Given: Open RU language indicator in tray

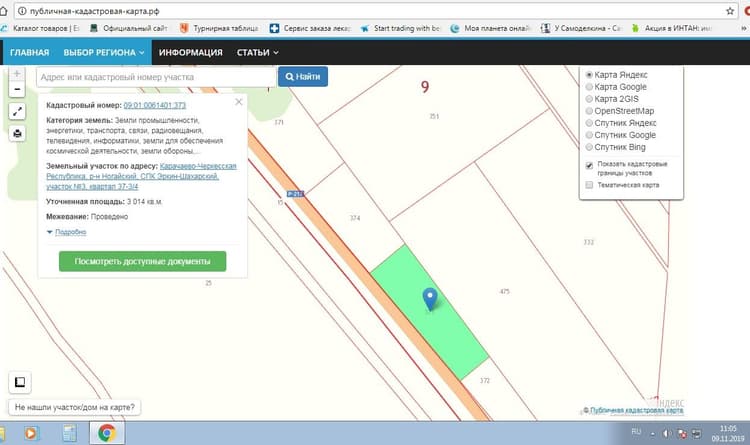Looking at the screenshot, I should click(636, 432).
